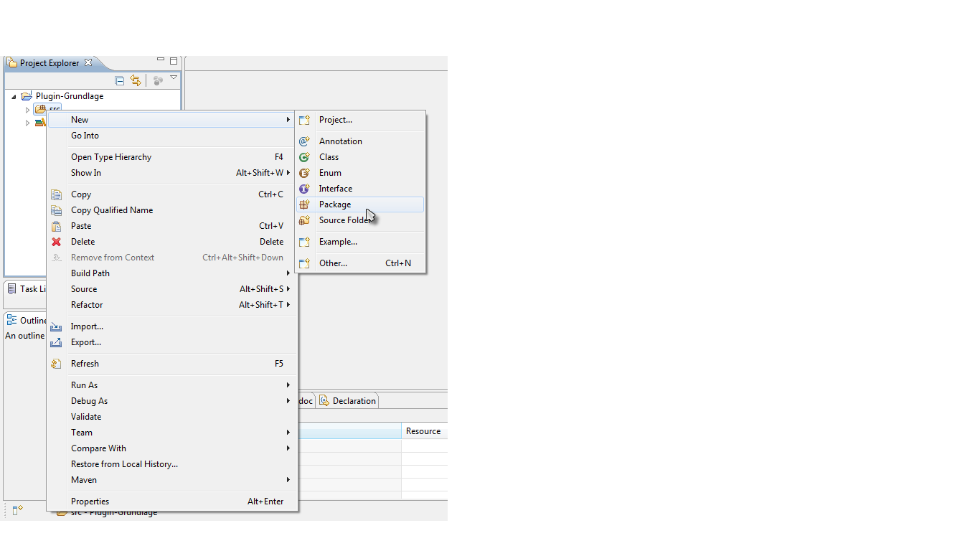This screenshot has height=551, width=980.
Task: Collapse the Plugin-Grundlage project tree node
Action: coord(14,97)
